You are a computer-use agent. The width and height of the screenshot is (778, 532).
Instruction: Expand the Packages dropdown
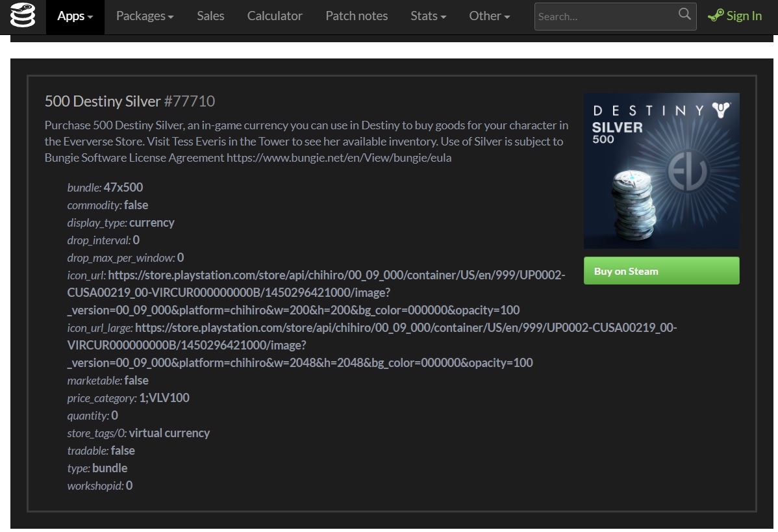(144, 16)
